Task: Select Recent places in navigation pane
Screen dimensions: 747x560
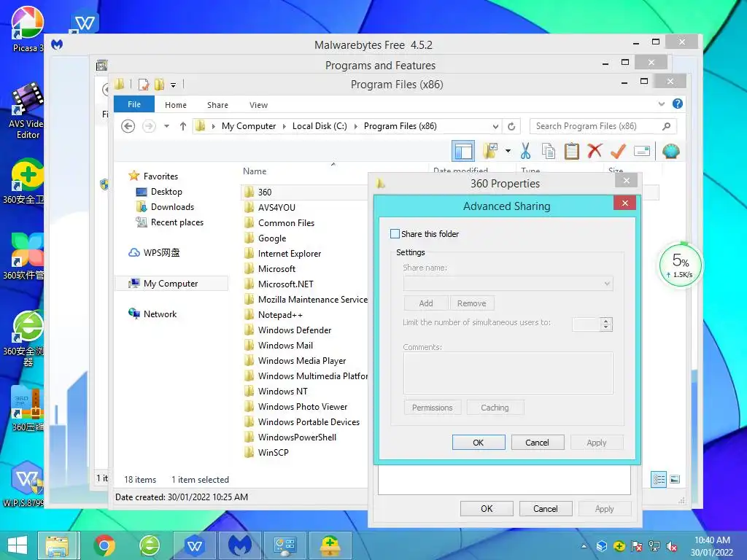Action: [177, 222]
